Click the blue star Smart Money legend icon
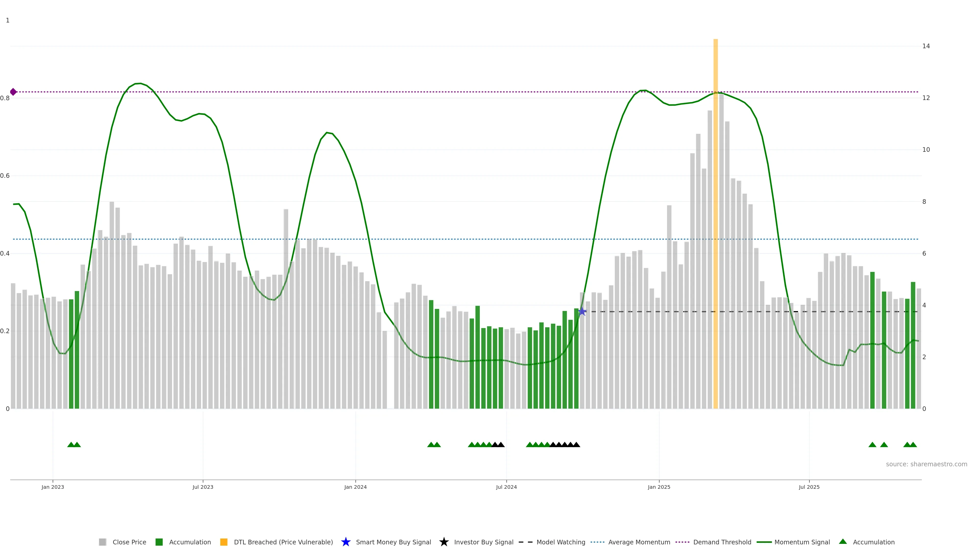Viewport: 980px width, 551px height. click(346, 542)
